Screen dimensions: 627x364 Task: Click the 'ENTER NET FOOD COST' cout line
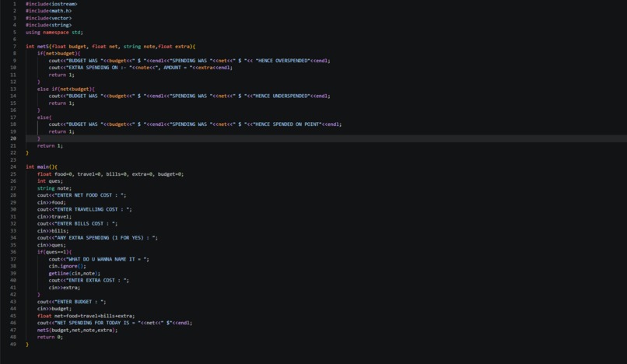tap(82, 195)
